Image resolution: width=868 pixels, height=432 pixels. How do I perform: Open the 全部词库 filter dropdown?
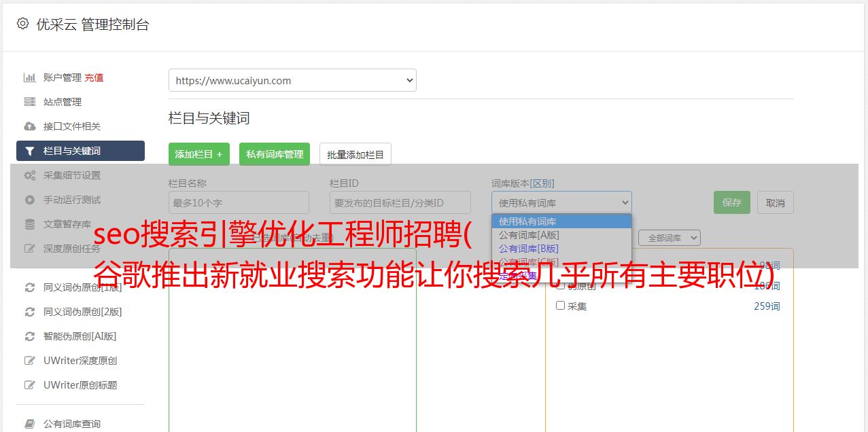(x=670, y=238)
